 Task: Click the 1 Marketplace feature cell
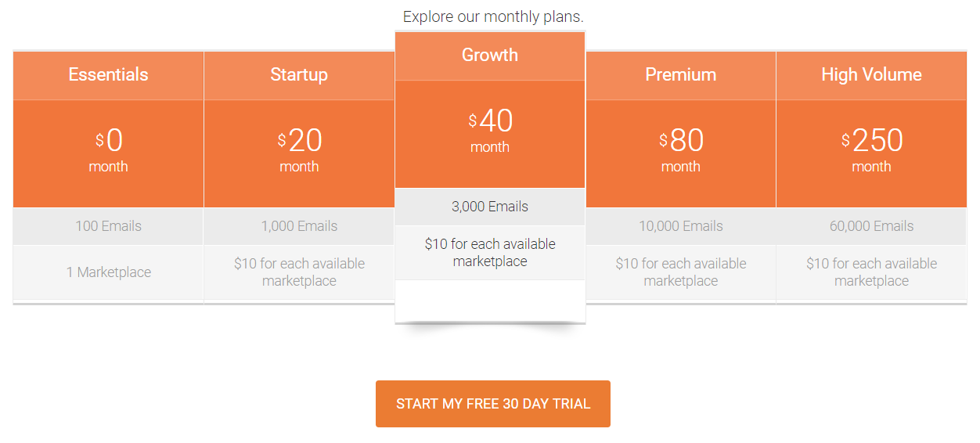point(108,272)
